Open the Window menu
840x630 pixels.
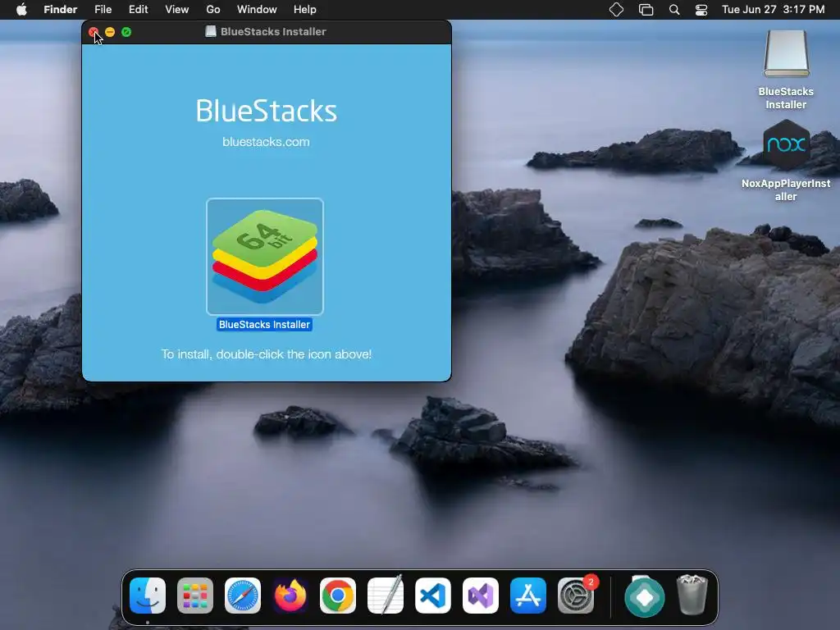coord(257,10)
